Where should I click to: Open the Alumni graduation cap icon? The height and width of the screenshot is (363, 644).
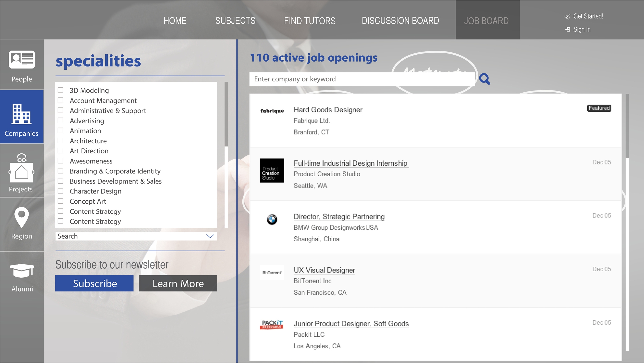[22, 270]
